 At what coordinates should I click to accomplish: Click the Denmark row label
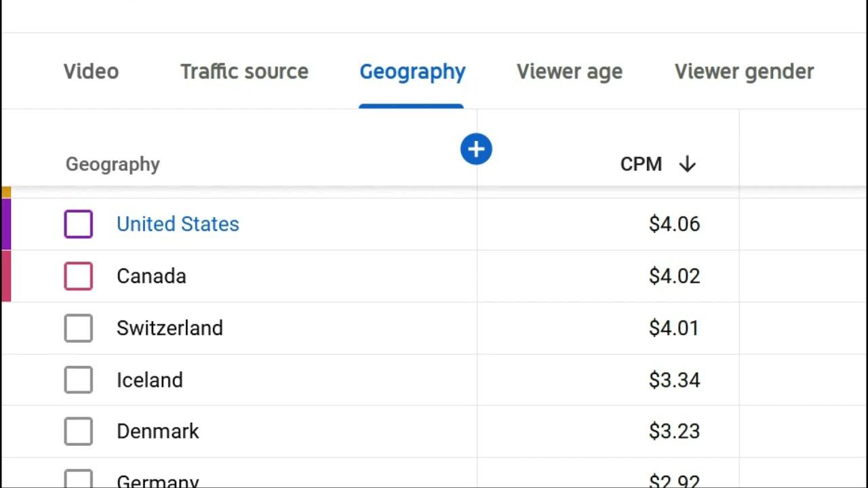pyautogui.click(x=158, y=432)
